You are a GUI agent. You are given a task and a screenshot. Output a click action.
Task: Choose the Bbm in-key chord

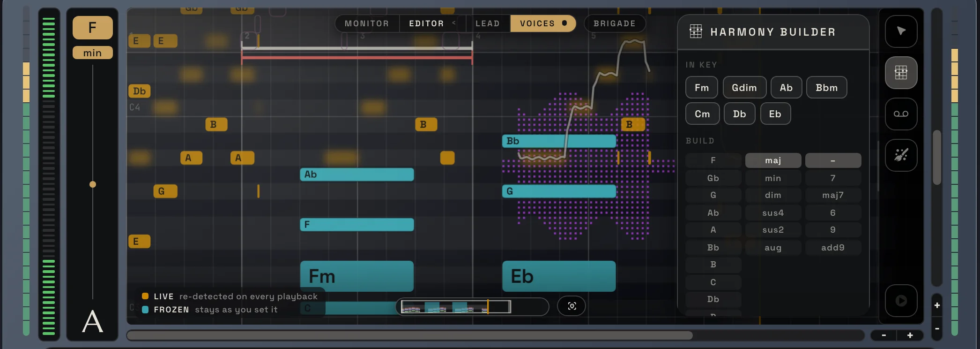coord(826,88)
